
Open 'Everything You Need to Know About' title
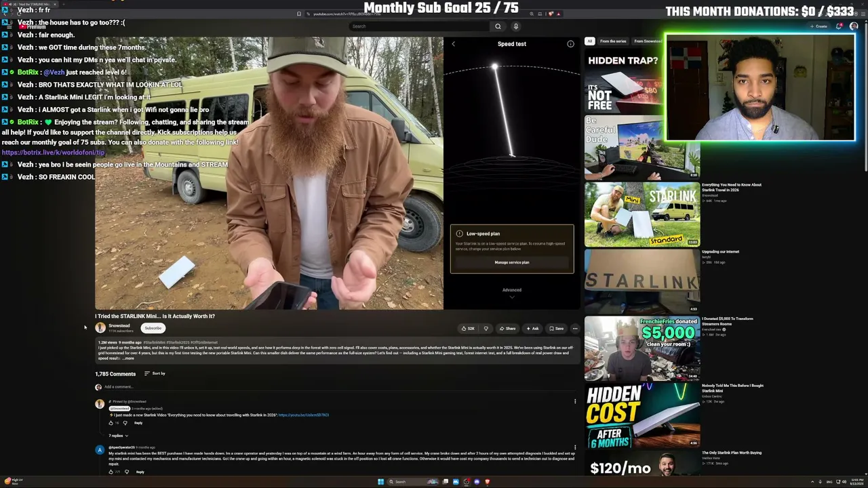[x=732, y=187]
